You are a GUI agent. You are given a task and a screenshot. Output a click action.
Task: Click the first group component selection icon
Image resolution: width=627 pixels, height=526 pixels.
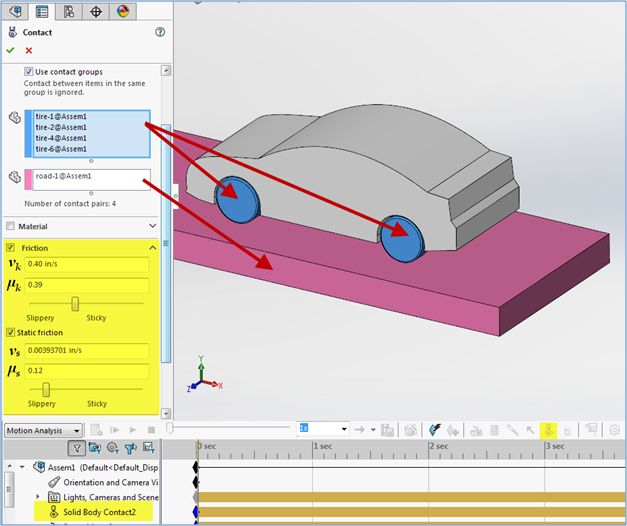coord(15,118)
